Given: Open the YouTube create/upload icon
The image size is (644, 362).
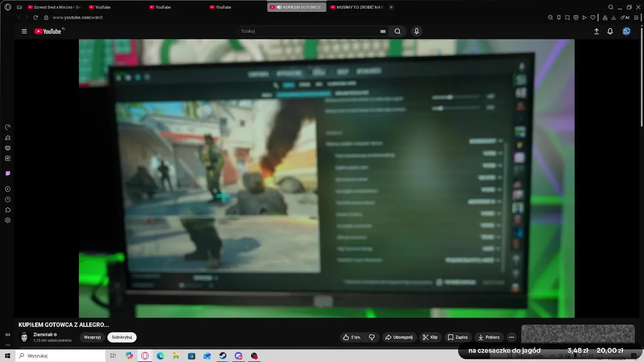Looking at the screenshot, I should pos(596,31).
